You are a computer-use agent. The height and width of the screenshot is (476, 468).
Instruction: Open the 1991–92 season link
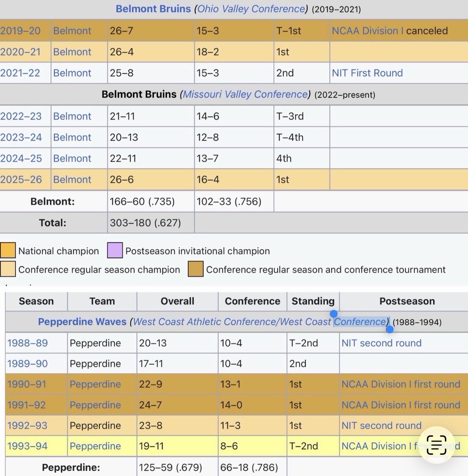pyautogui.click(x=27, y=405)
